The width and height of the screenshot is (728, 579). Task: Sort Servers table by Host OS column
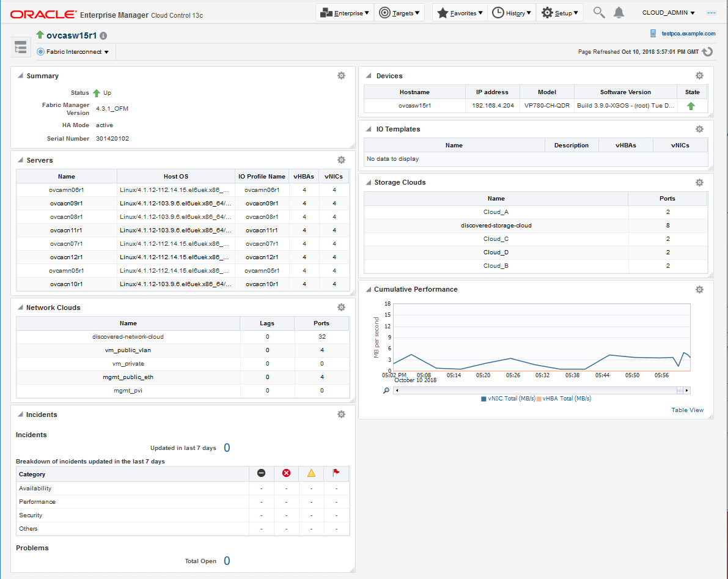coord(176,177)
